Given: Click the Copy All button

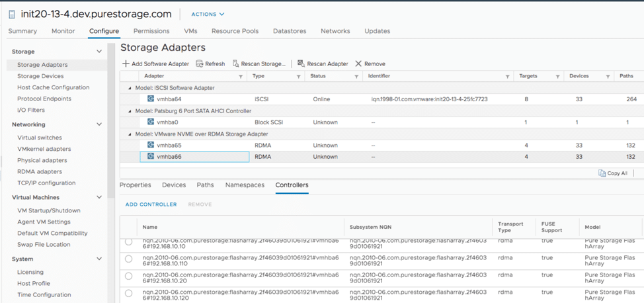Looking at the screenshot, I should [x=613, y=173].
